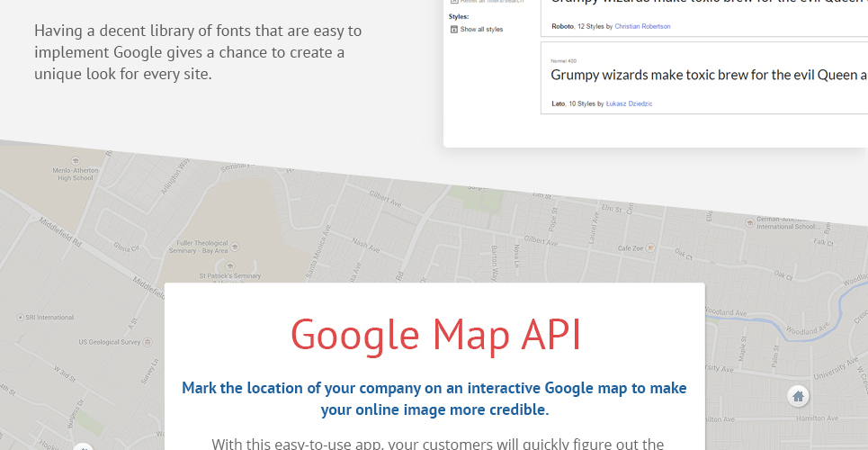Click the SRI International label
This screenshot has width=868, height=450.
(x=49, y=318)
